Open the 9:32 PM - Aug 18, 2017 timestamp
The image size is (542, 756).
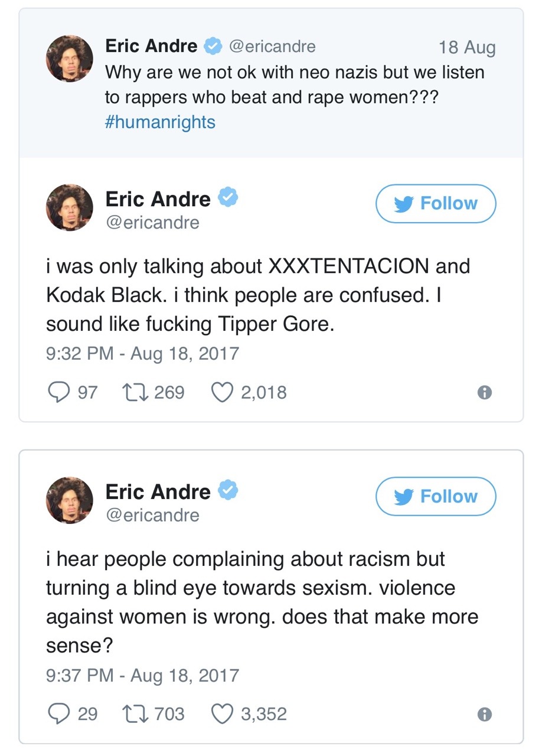tap(142, 354)
